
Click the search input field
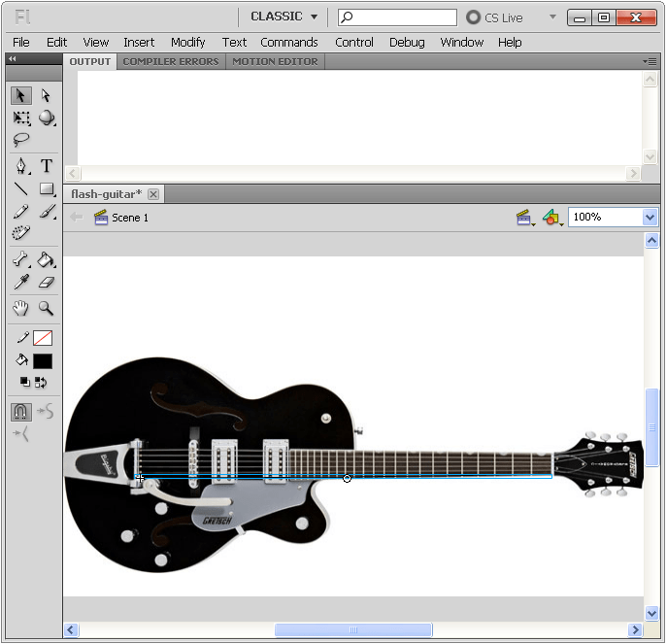[397, 17]
